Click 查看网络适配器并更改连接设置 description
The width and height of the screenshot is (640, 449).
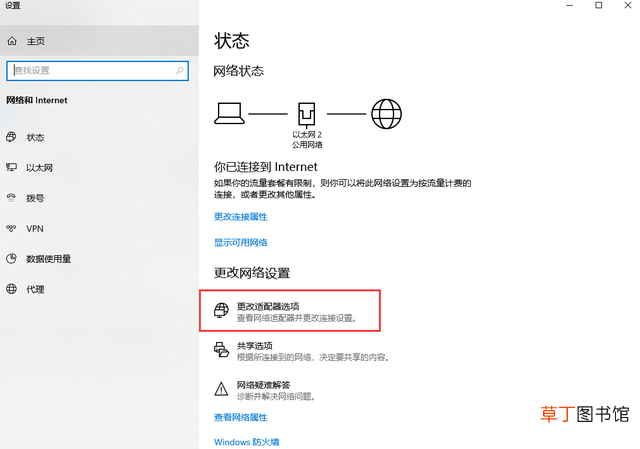point(297,318)
